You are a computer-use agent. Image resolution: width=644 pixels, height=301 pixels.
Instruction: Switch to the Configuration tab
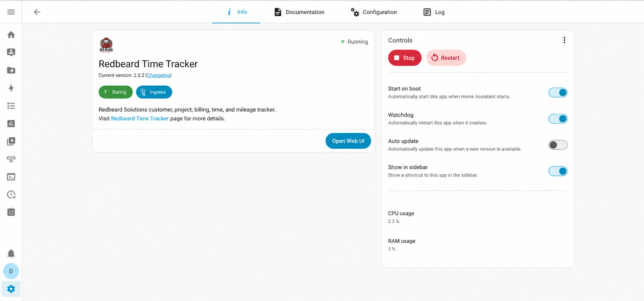pyautogui.click(x=374, y=12)
